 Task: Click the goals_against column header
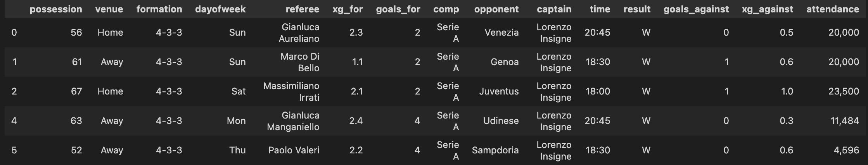pos(696,9)
